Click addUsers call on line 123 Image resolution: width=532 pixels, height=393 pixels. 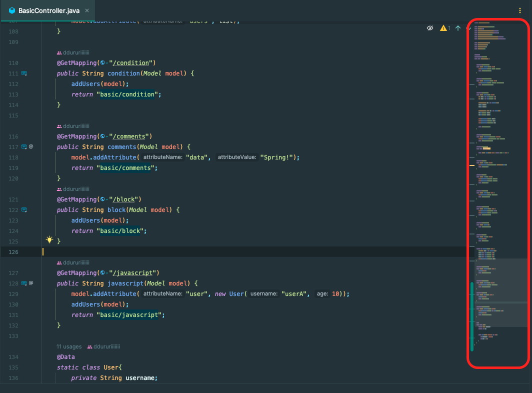click(85, 220)
